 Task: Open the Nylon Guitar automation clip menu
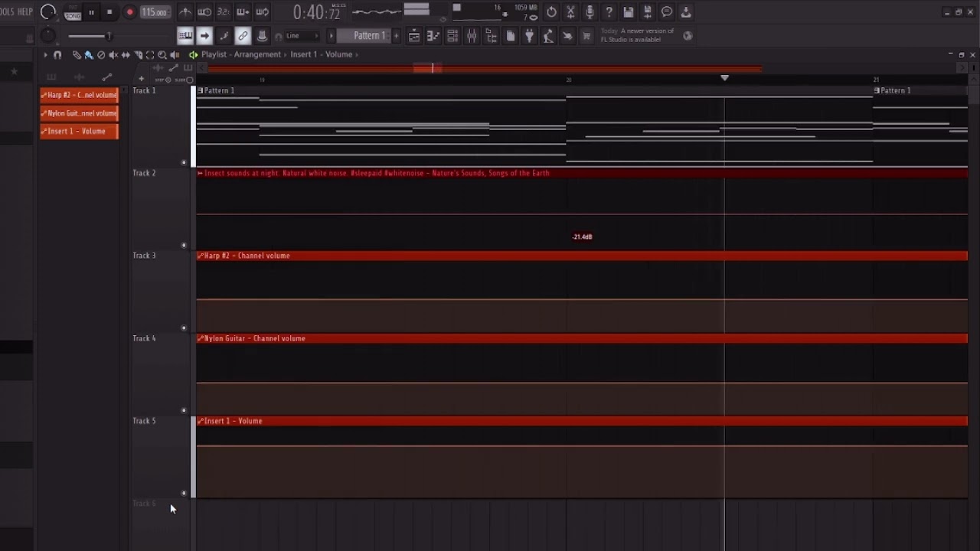pyautogui.click(x=200, y=338)
